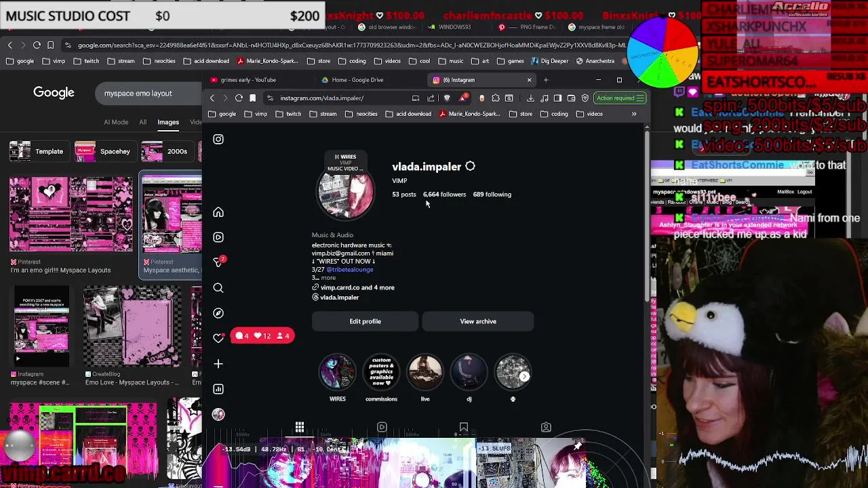Bookmark the Instagram page in the toolbar
The height and width of the screenshot is (488, 868).
[253, 98]
